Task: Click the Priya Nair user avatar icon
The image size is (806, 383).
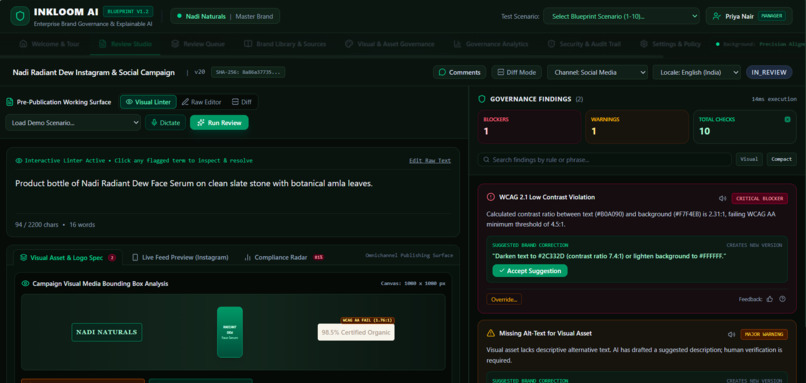Action: (716, 16)
